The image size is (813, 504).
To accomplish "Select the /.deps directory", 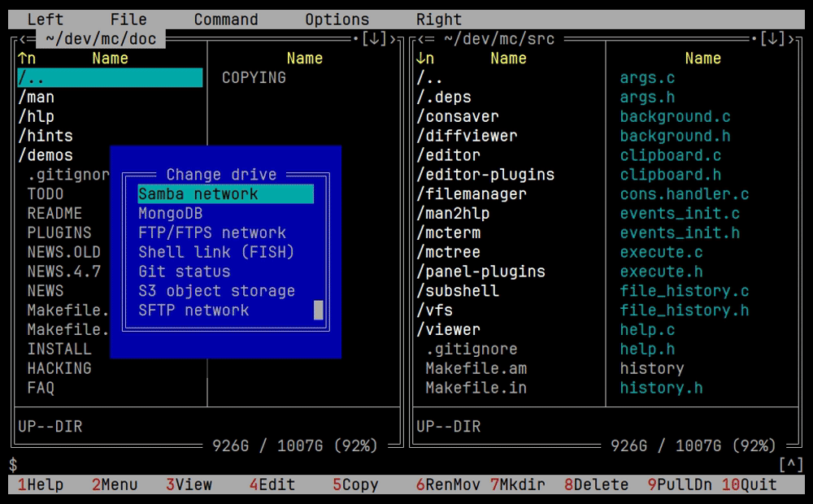I will [443, 97].
